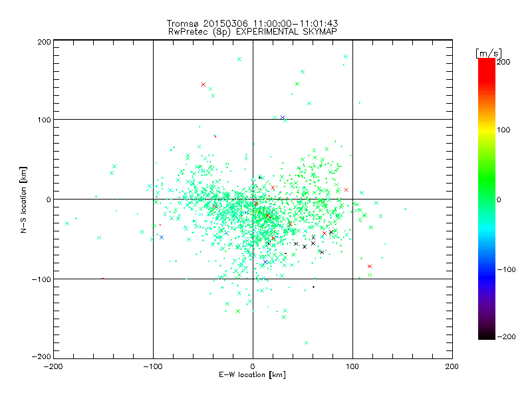
Task: Click the E-W axis tick label "-200"
Action: [x=53, y=366]
